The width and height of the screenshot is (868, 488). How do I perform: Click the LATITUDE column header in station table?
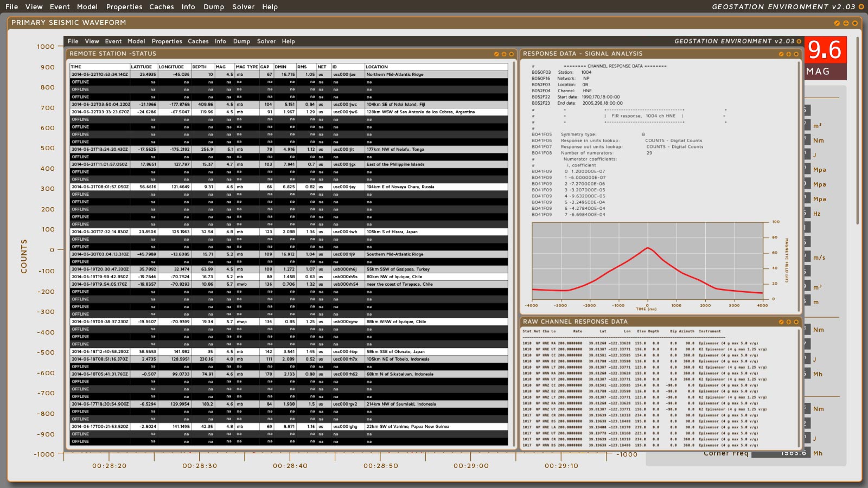point(141,67)
